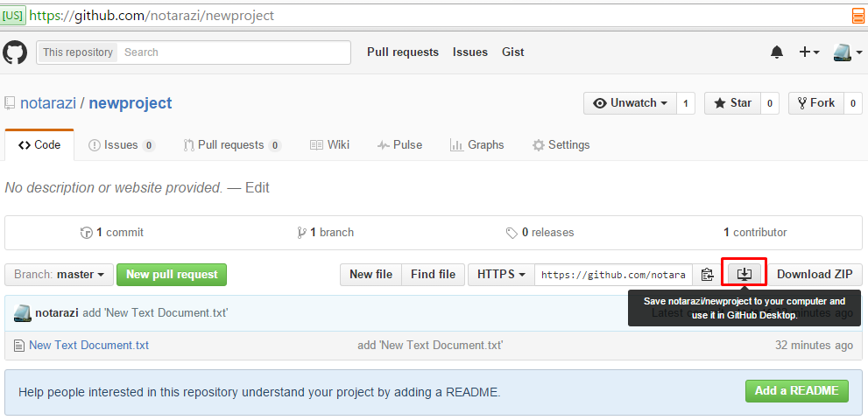Viewport: 868px width, 420px height.
Task: Click the 1 commit link
Action: coord(112,233)
